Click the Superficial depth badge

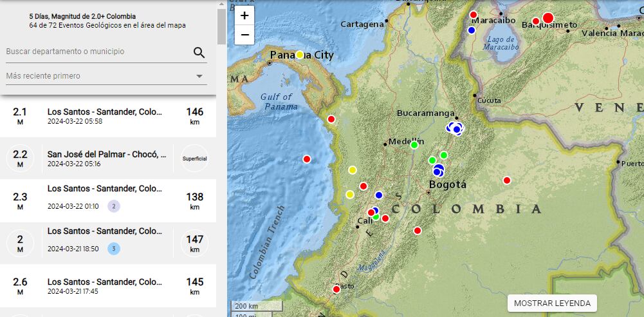point(194,158)
